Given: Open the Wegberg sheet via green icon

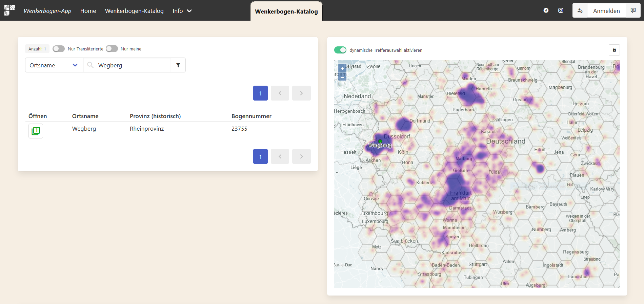Looking at the screenshot, I should 36,131.
